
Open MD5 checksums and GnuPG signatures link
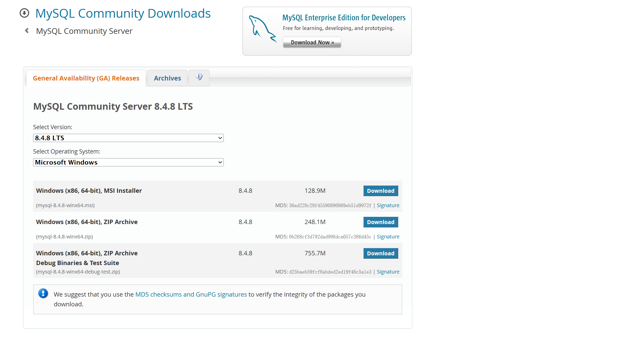191,294
